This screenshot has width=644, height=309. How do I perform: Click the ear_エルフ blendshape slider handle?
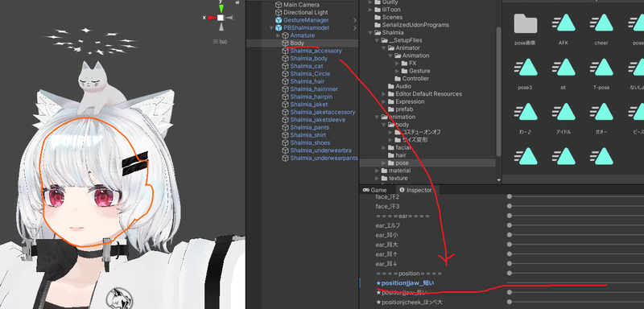coord(510,225)
